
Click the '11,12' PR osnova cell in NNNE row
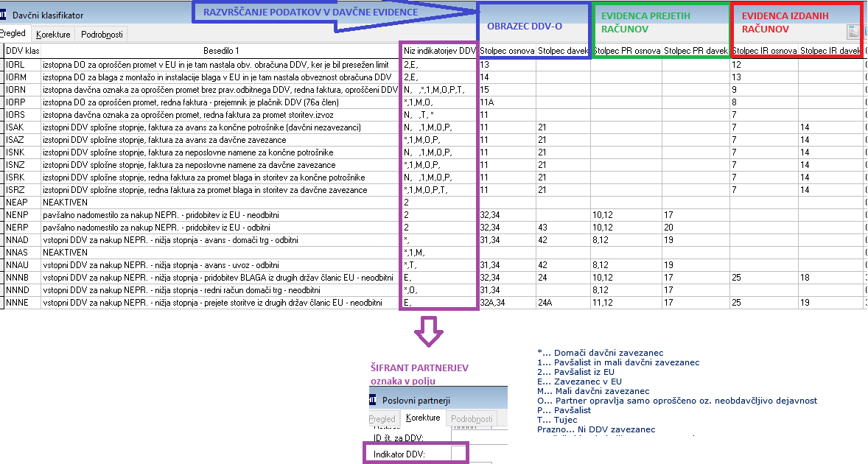click(626, 303)
